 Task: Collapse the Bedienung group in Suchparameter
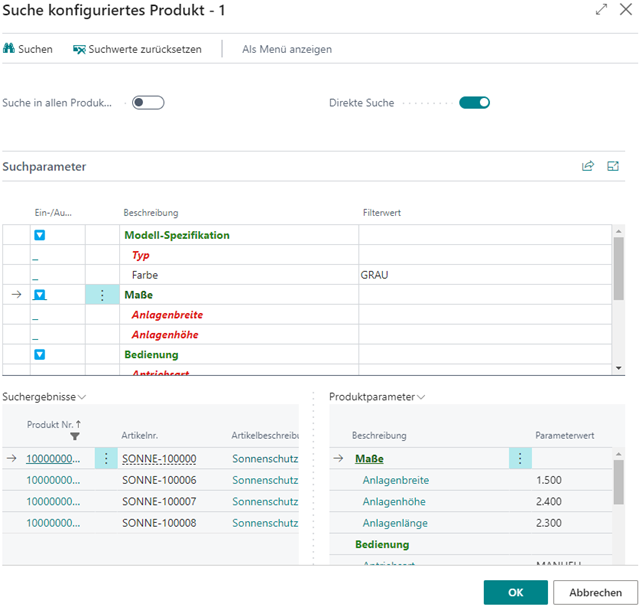pos(40,354)
